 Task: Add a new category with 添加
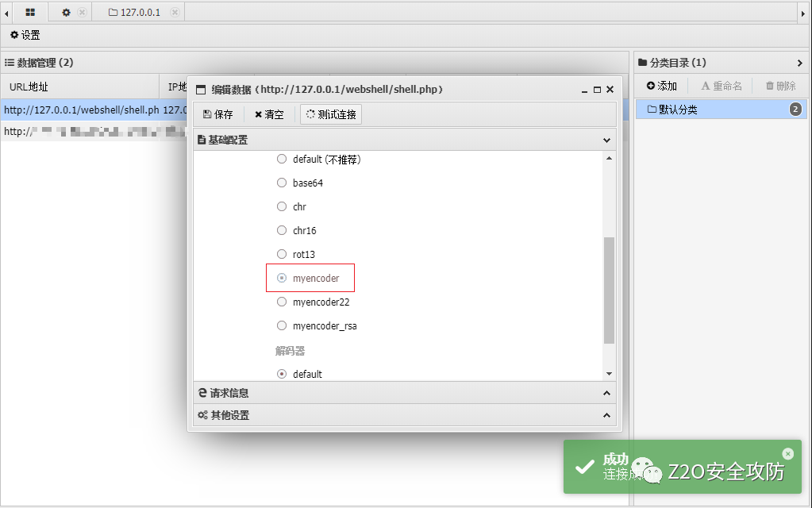662,86
